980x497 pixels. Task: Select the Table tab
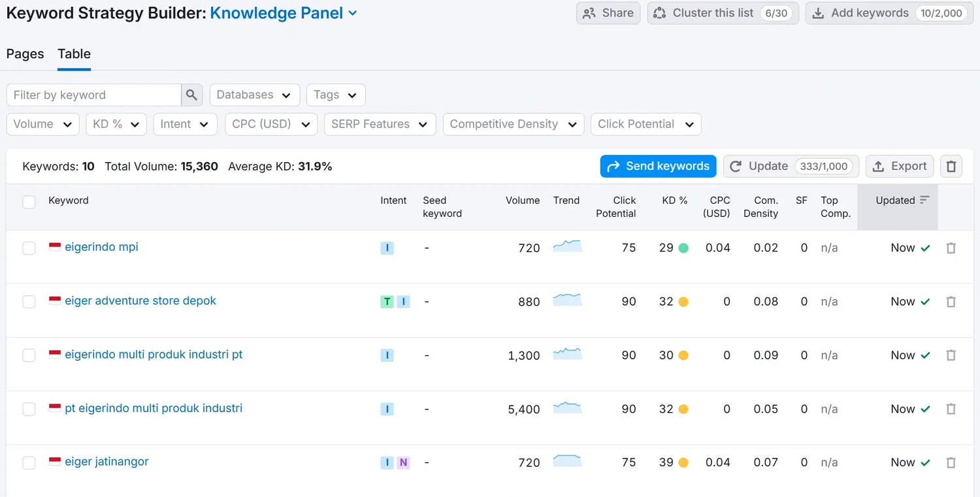(x=74, y=54)
